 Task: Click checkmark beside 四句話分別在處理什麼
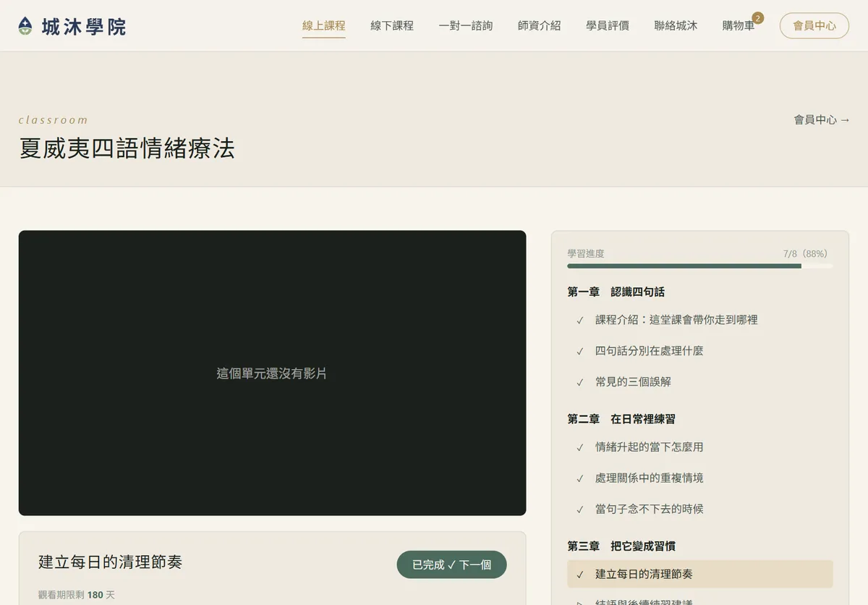coord(580,351)
